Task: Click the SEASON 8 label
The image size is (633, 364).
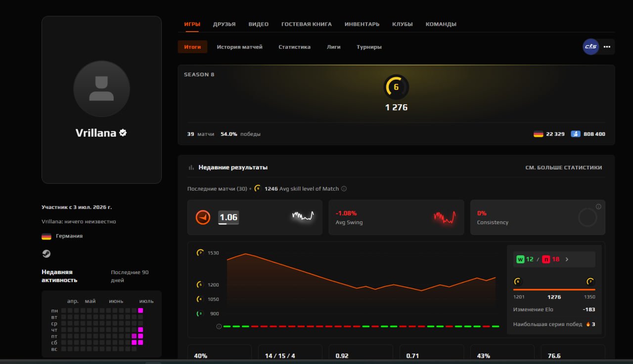Action: 199,75
